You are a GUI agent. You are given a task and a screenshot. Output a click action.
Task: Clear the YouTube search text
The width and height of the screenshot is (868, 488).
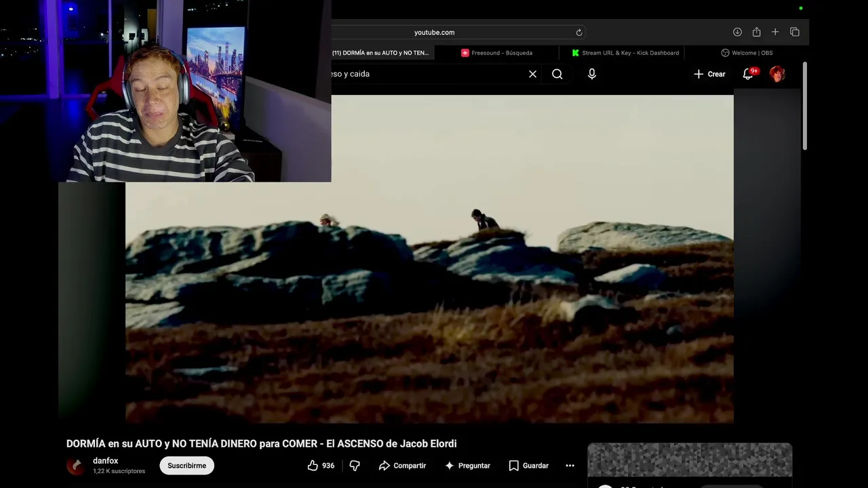point(533,74)
